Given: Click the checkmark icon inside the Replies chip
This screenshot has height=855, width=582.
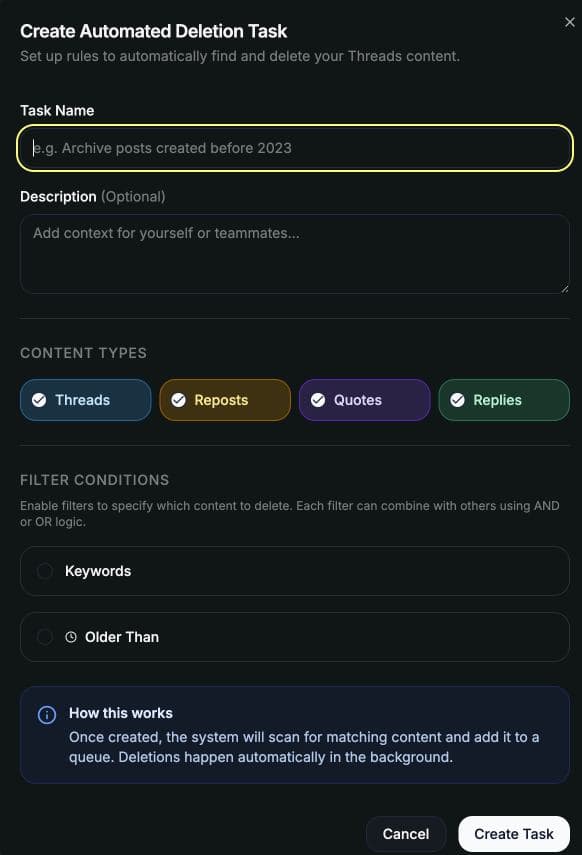Looking at the screenshot, I should pos(457,399).
